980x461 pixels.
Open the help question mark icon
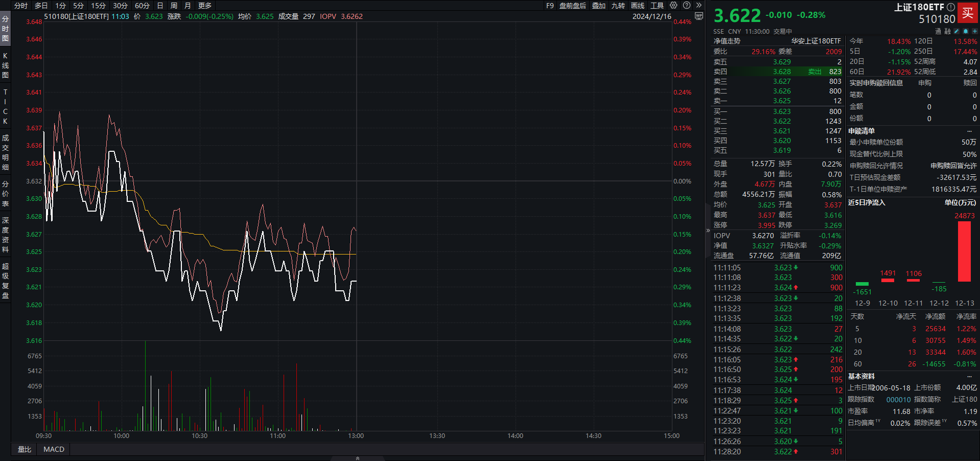[687, 6]
